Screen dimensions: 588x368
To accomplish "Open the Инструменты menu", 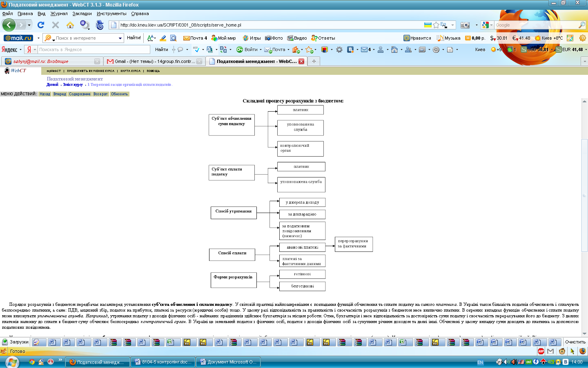I will [111, 13].
